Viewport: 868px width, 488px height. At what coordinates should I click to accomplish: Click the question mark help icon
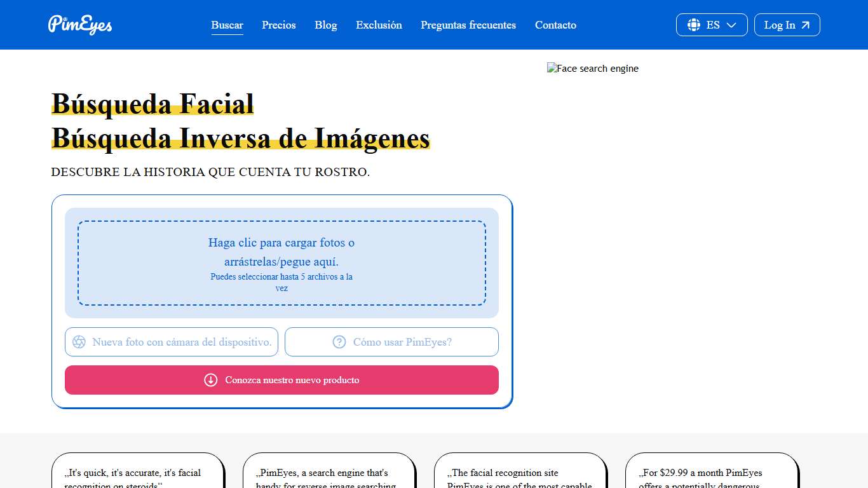[x=339, y=342]
